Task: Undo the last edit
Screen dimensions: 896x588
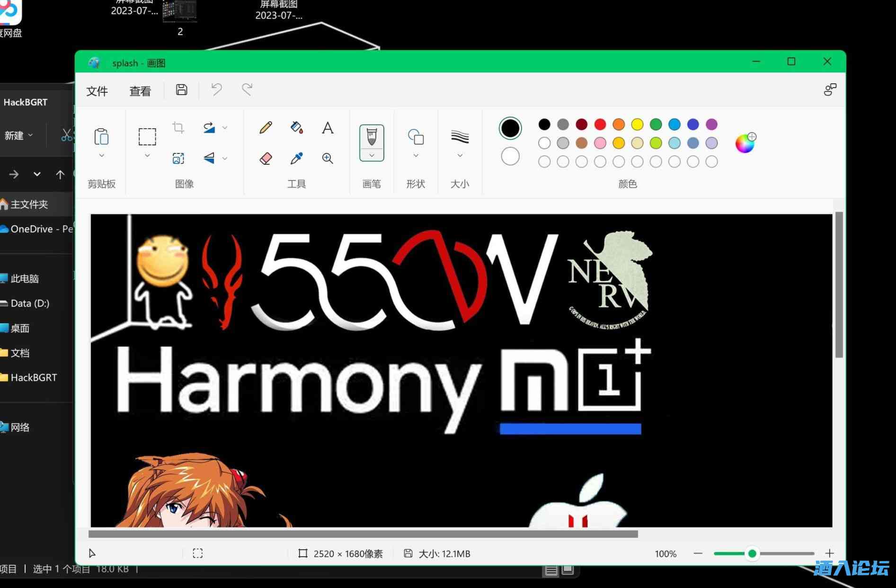Action: [216, 90]
